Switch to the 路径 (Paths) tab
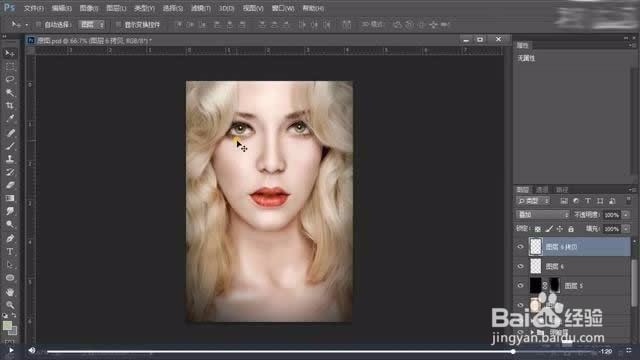Image resolution: width=640 pixels, height=360 pixels. [x=562, y=190]
